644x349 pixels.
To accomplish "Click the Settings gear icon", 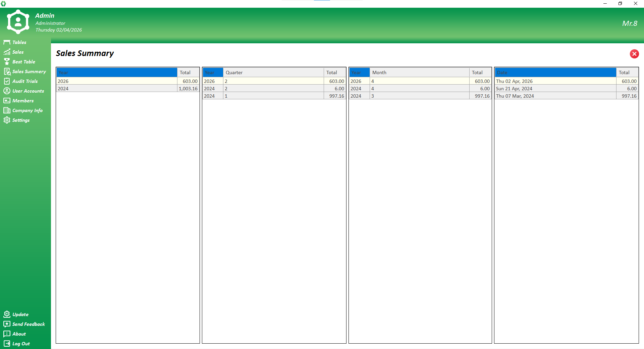I will tap(7, 120).
